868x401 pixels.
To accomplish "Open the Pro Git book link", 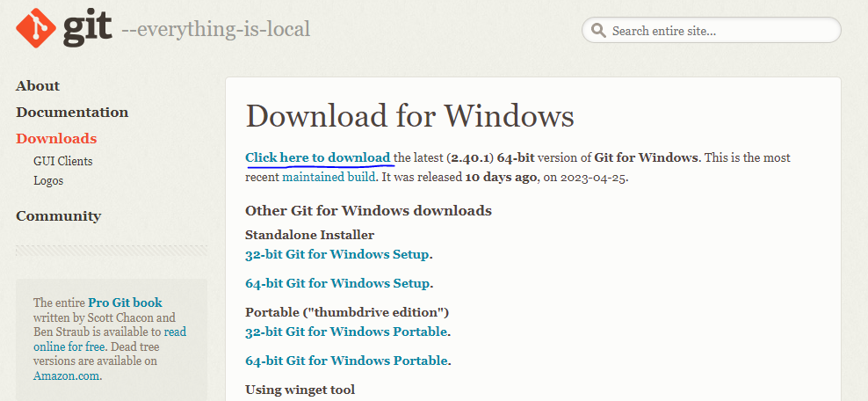I will pos(125,303).
